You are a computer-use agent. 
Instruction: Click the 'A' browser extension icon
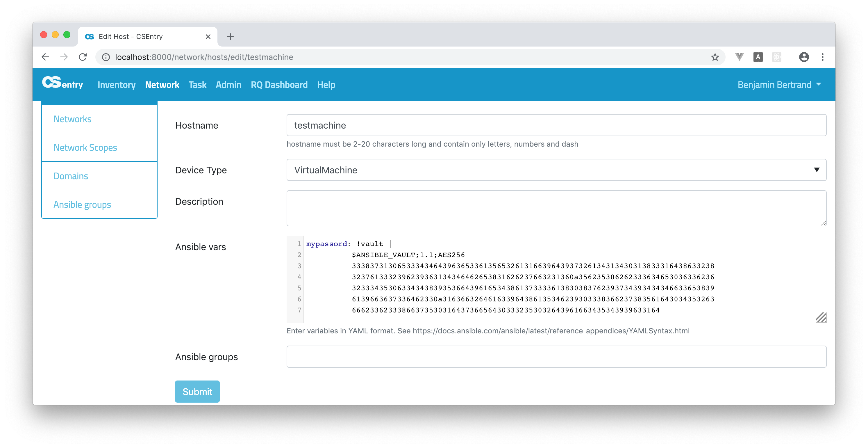758,57
